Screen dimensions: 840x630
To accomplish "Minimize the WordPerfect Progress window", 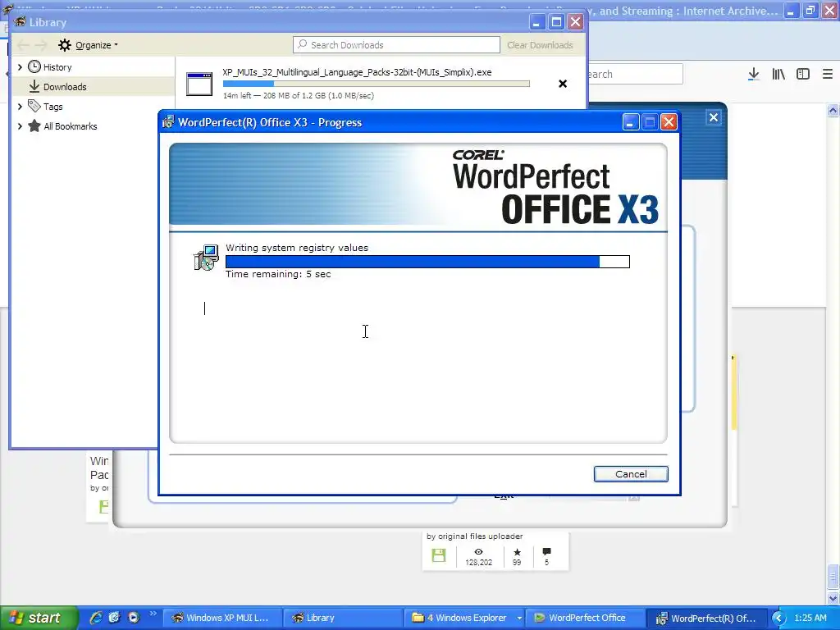I will (x=631, y=122).
